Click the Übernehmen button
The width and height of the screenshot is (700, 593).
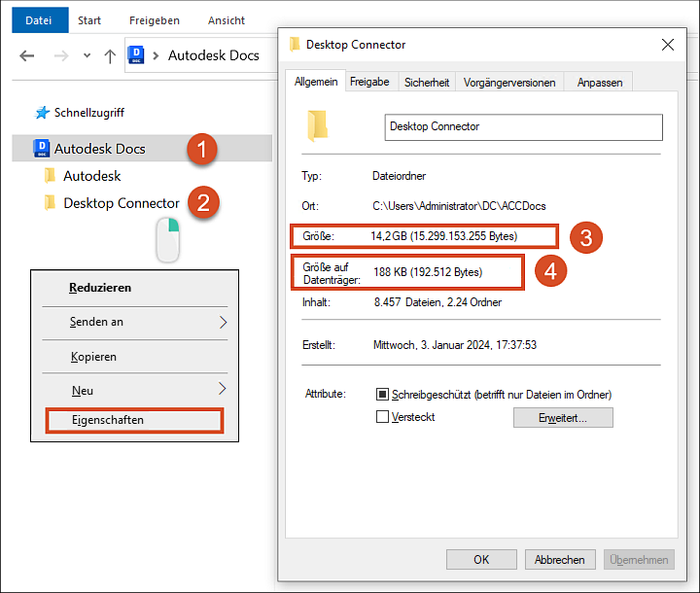639,560
